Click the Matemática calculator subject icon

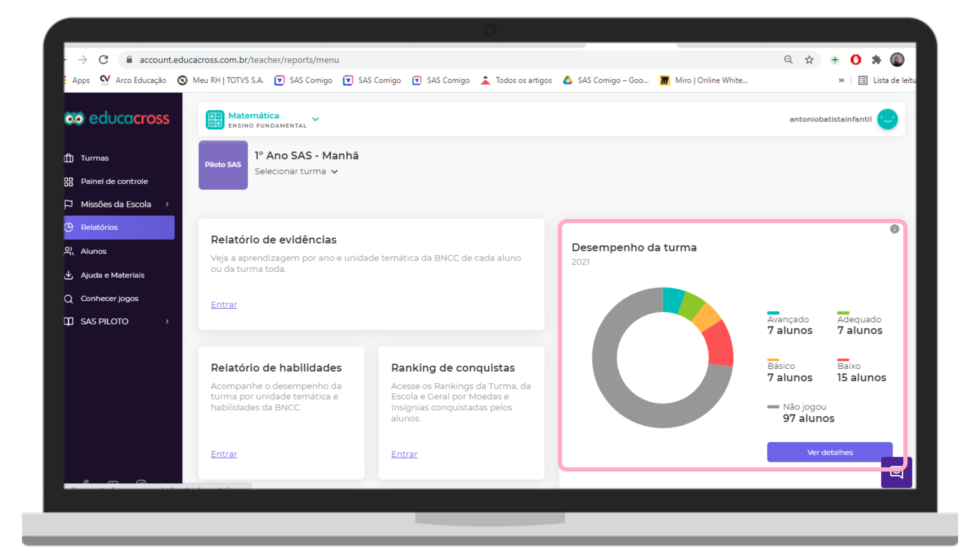pyautogui.click(x=215, y=120)
